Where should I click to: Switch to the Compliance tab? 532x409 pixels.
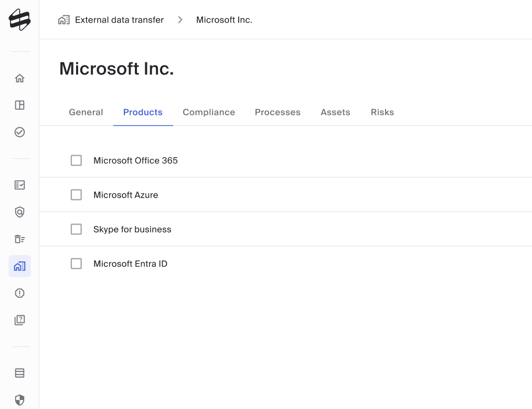(209, 112)
